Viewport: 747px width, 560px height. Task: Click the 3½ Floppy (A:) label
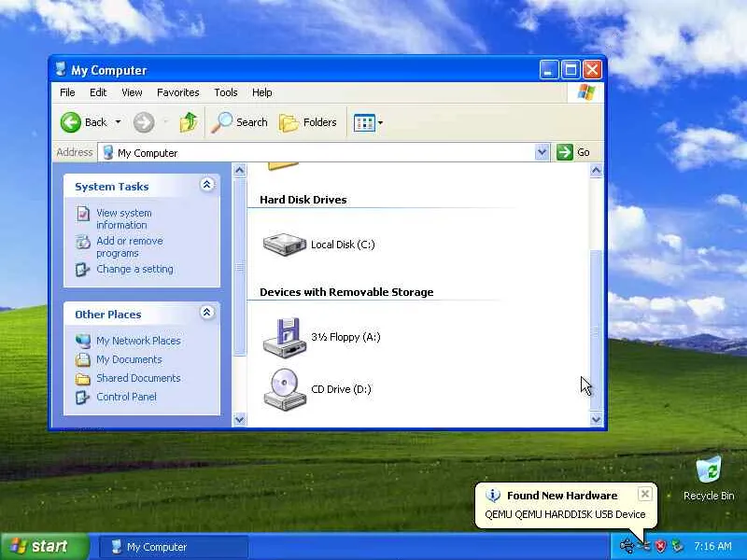345,337
